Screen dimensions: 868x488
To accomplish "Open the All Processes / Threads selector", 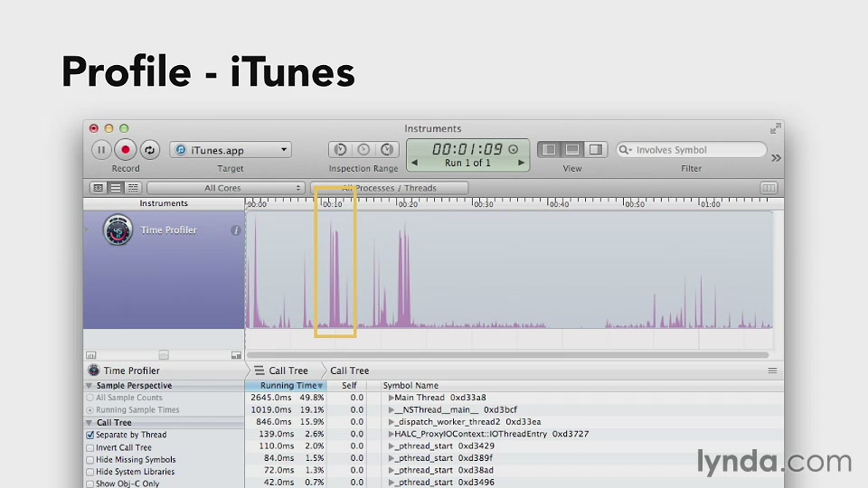I will [390, 188].
